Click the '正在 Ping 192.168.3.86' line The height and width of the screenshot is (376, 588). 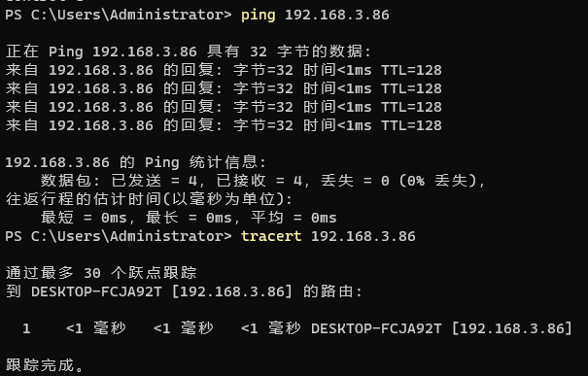pyautogui.click(x=188, y=51)
